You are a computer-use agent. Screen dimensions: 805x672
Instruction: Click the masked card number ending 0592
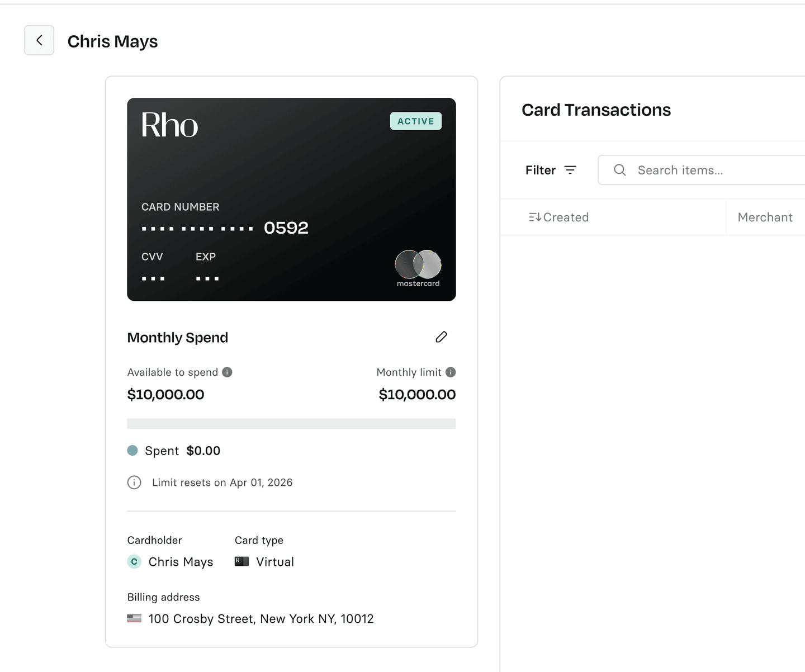click(x=225, y=228)
